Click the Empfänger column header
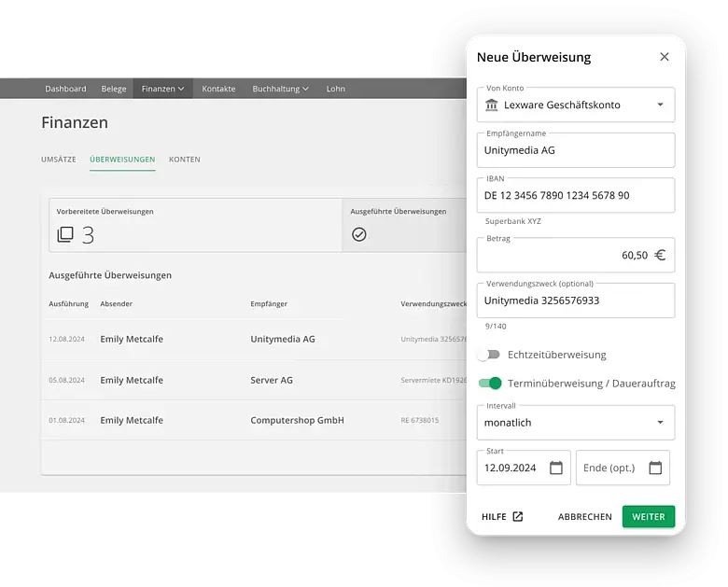 [x=269, y=303]
